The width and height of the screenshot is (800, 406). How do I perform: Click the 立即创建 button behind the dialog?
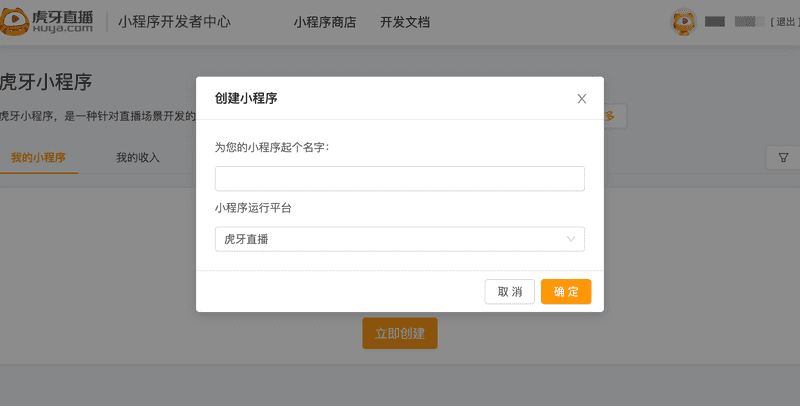399,333
